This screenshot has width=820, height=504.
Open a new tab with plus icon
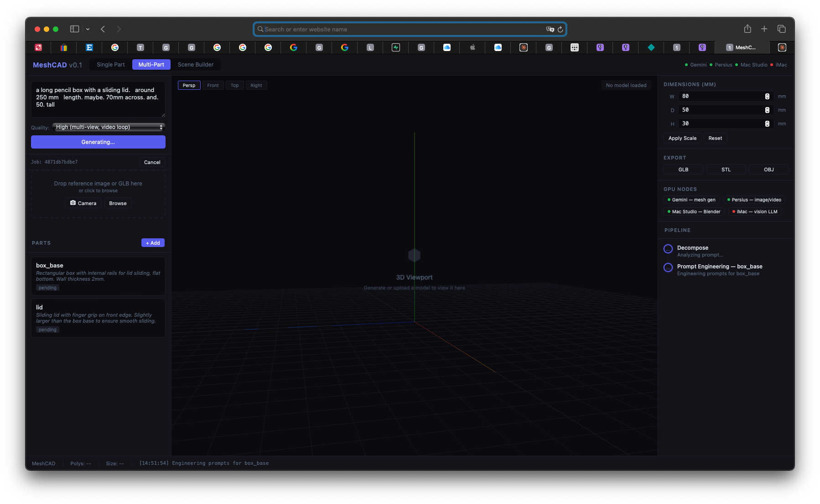click(x=764, y=29)
